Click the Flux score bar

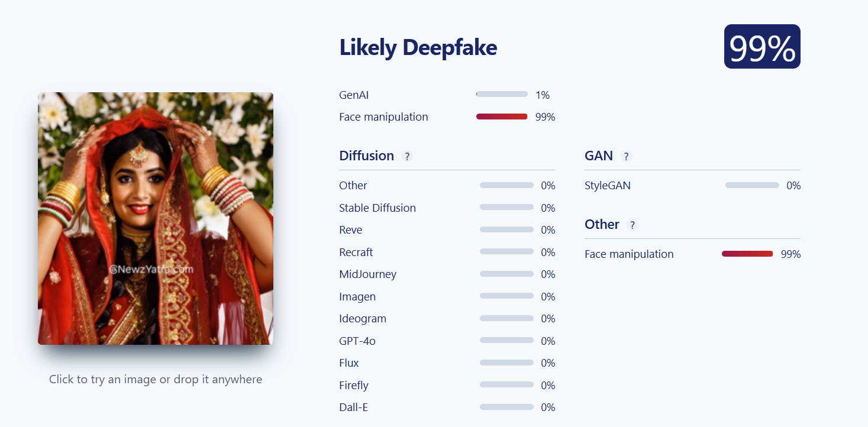pyautogui.click(x=506, y=363)
